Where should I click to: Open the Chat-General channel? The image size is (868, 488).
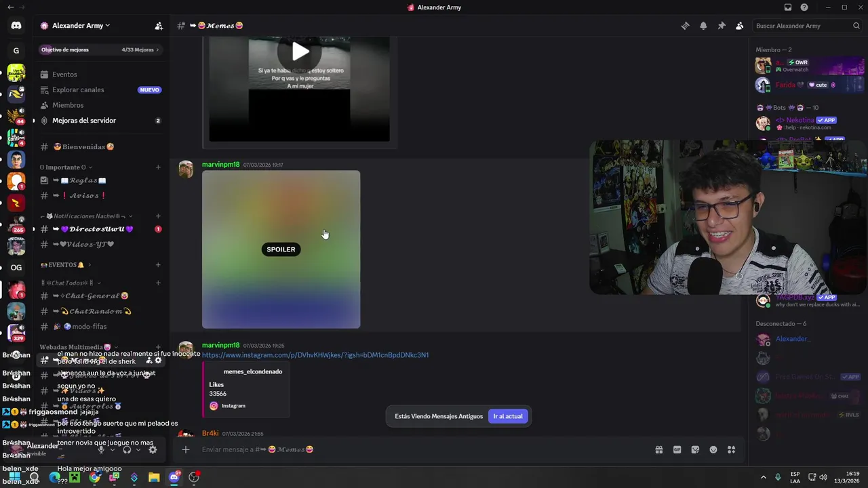pos(100,296)
